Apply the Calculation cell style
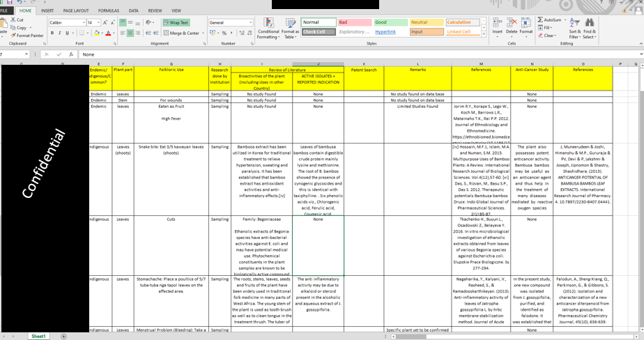This screenshot has width=644, height=340. coord(463,22)
